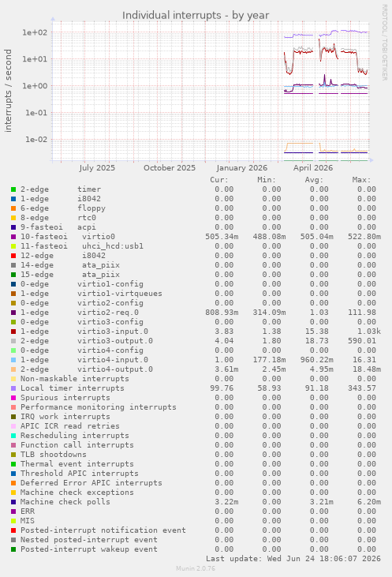Viewport: 392px width, 577px height.
Task: Click the light blue virtio4-input.0 legend swatch
Action: 13,360
